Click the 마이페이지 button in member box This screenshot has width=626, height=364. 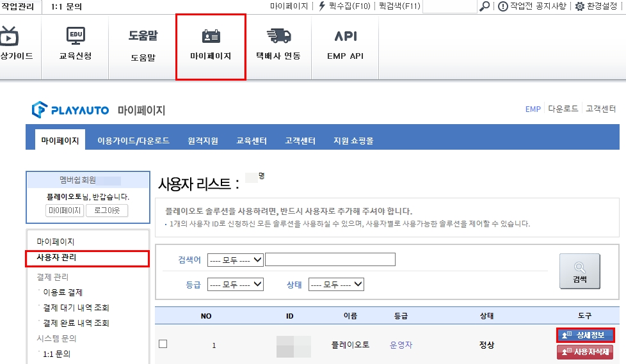tap(65, 210)
